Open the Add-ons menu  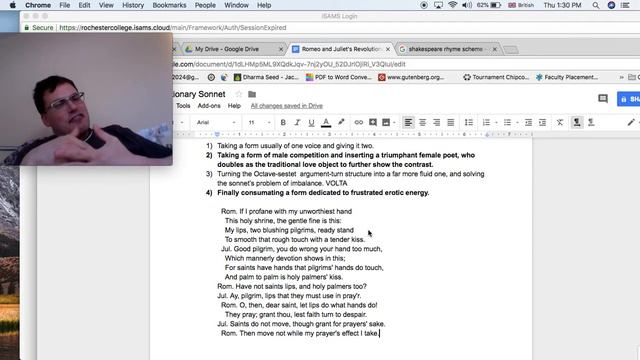click(x=209, y=106)
